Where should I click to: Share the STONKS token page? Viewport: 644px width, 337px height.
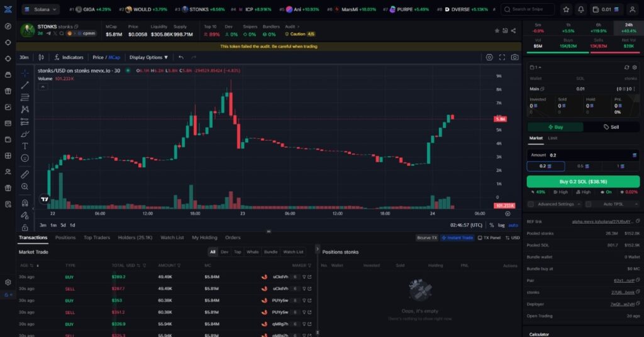coord(513,31)
